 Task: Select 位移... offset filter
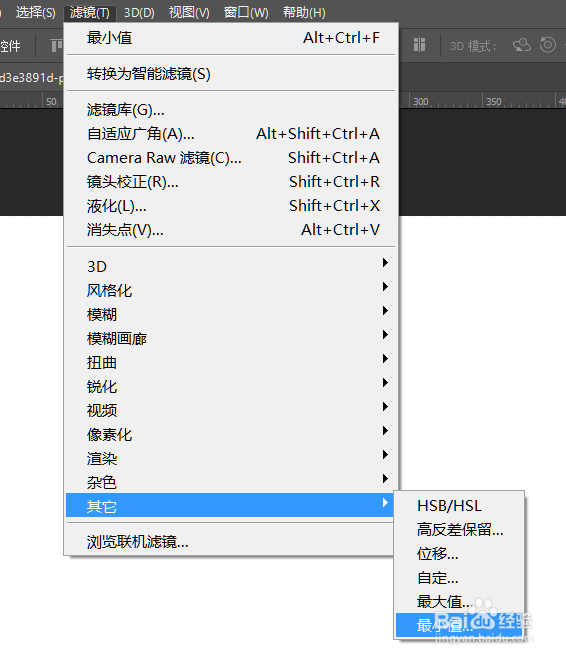459,554
